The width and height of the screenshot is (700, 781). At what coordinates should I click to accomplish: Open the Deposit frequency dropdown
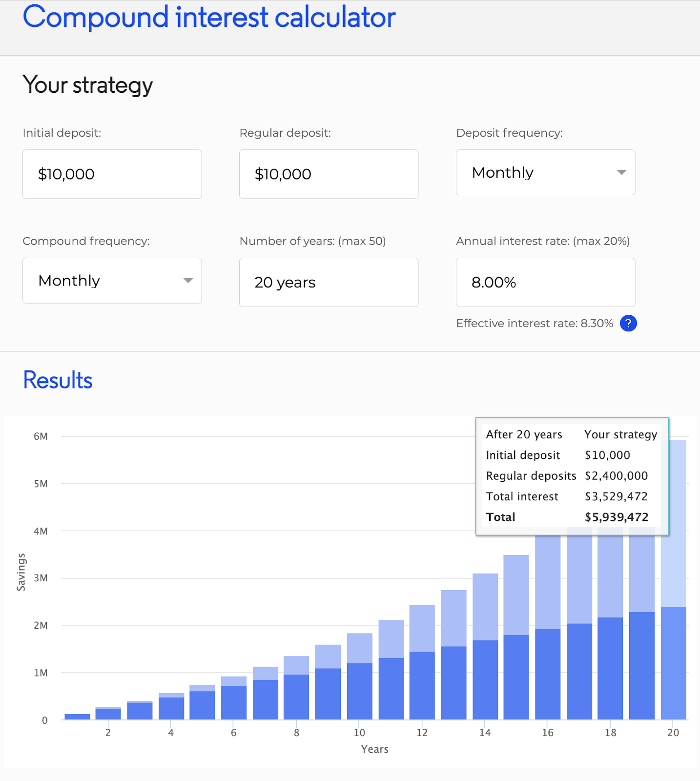pyautogui.click(x=545, y=172)
